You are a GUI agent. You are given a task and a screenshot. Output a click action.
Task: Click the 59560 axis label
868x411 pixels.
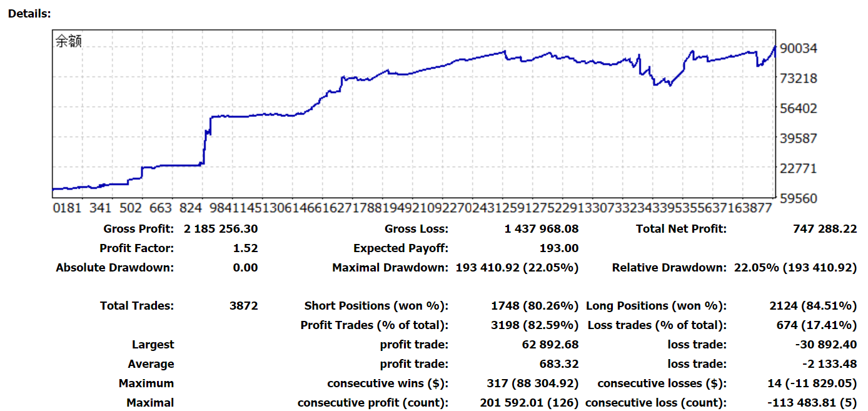[x=800, y=198]
